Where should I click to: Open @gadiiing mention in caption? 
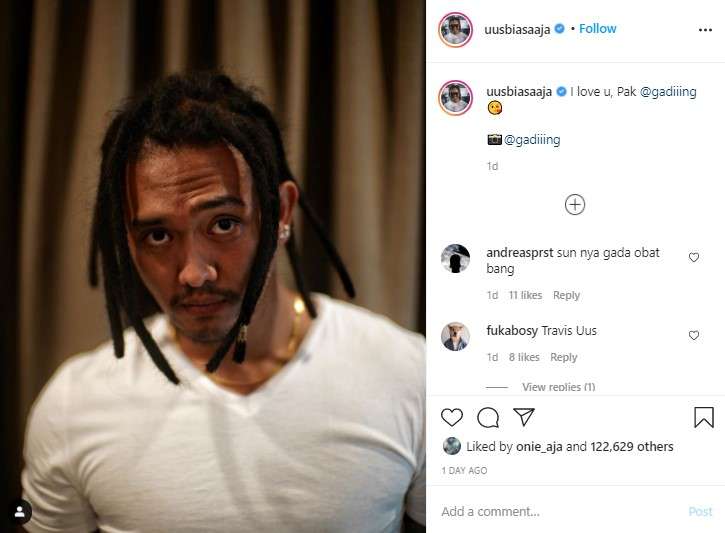point(668,92)
